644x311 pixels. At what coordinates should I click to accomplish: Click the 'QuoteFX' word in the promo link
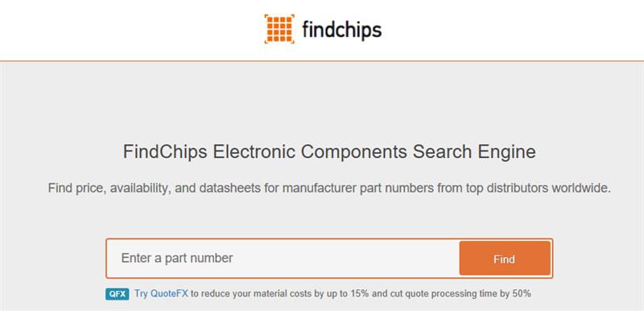(x=169, y=294)
